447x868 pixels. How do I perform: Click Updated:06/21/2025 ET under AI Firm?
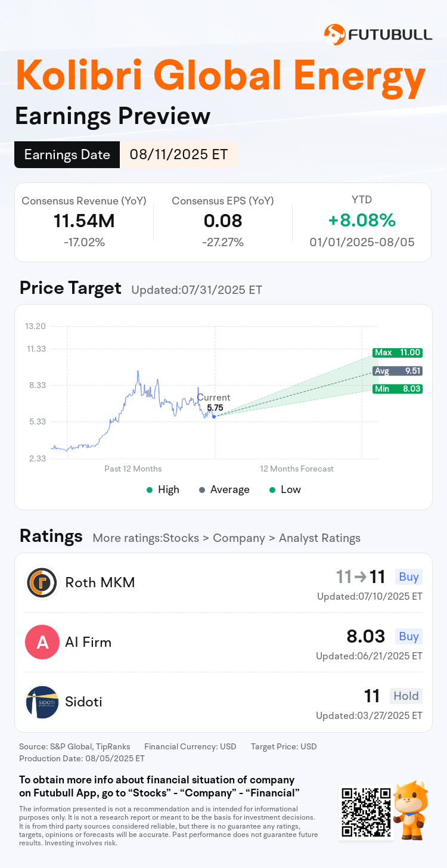click(370, 656)
